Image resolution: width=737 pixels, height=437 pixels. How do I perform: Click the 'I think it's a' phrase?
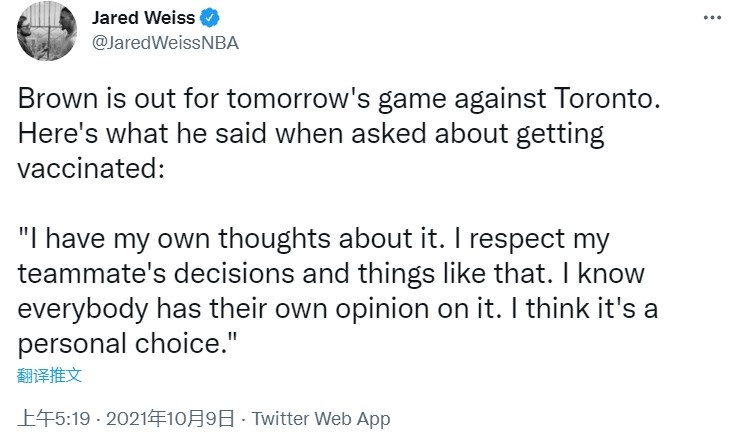pyautogui.click(x=583, y=309)
